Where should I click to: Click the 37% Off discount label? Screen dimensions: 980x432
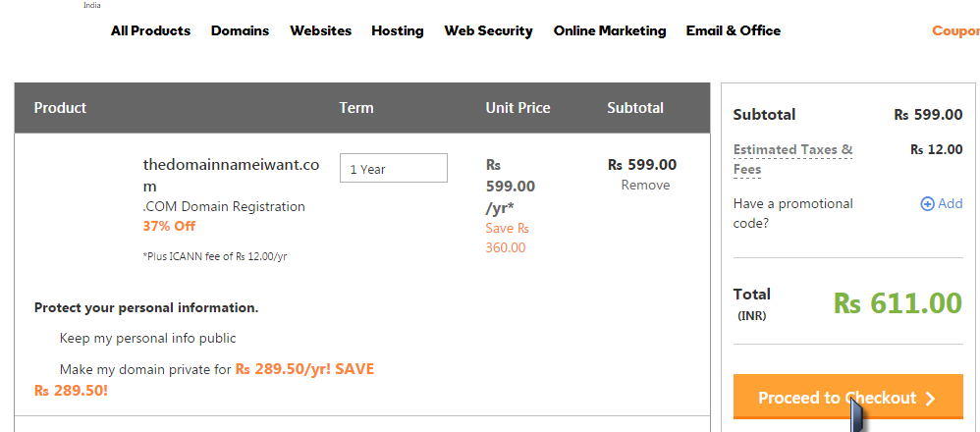pos(169,227)
